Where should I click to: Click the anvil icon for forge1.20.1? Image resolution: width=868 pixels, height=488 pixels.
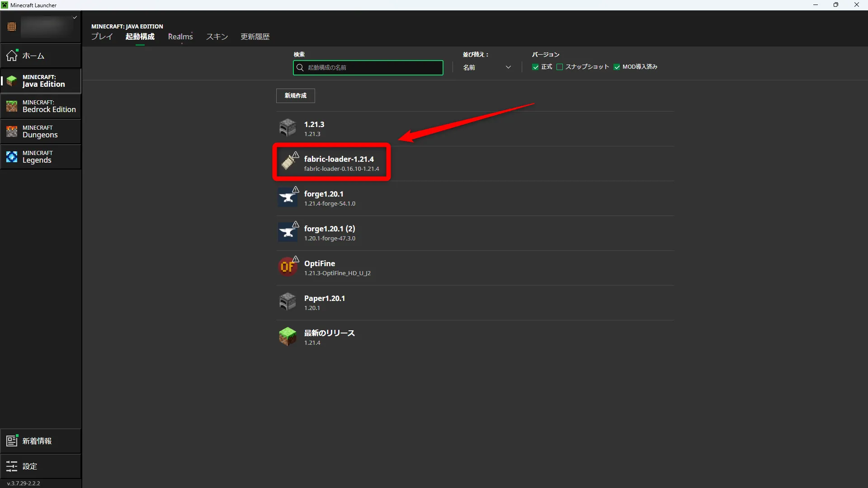point(288,197)
